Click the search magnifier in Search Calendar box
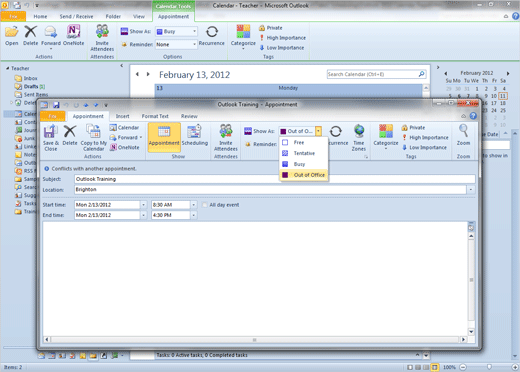Viewport: 520px width, 372px height. [x=421, y=74]
